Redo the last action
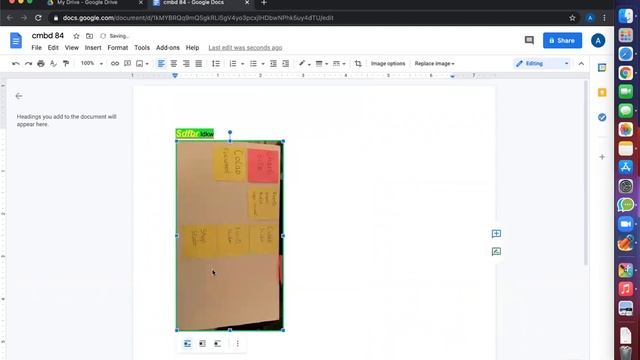Viewport: 640px width, 360px height. 28,64
